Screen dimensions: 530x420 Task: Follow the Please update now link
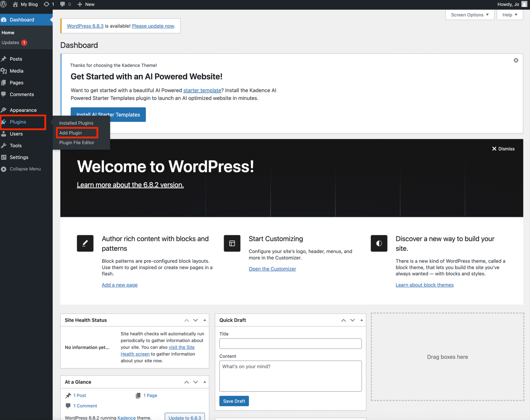[153, 26]
